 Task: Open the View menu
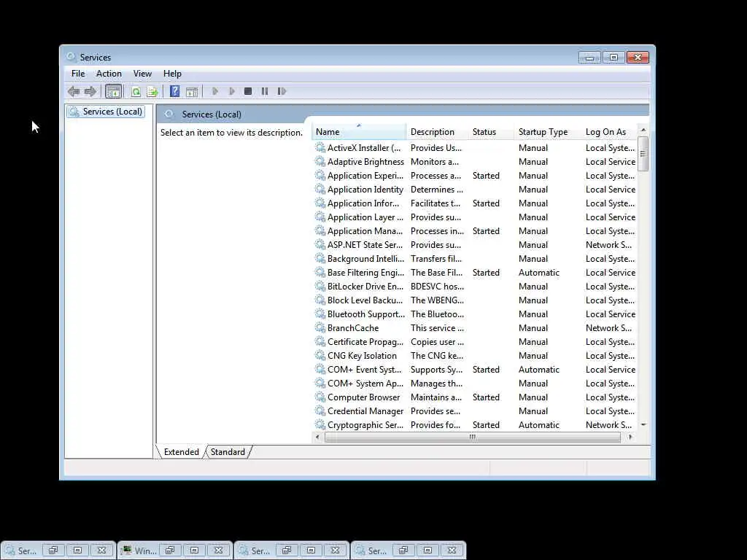(x=142, y=74)
